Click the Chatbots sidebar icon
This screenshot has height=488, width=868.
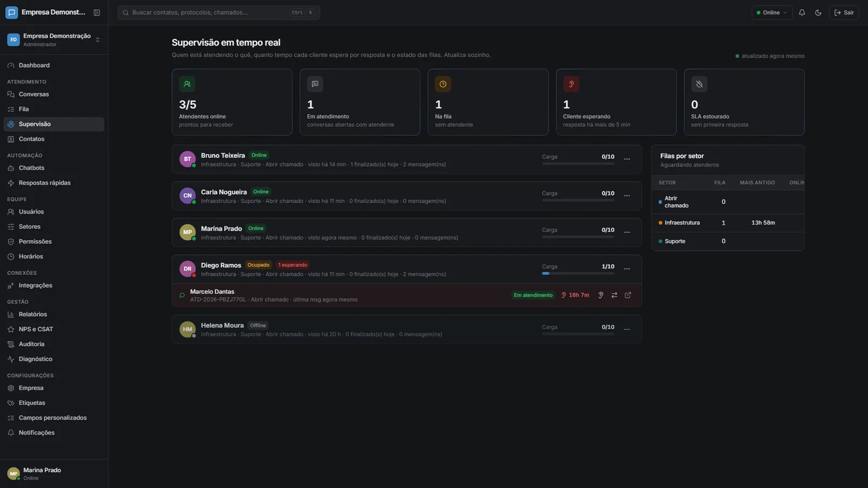coord(11,168)
